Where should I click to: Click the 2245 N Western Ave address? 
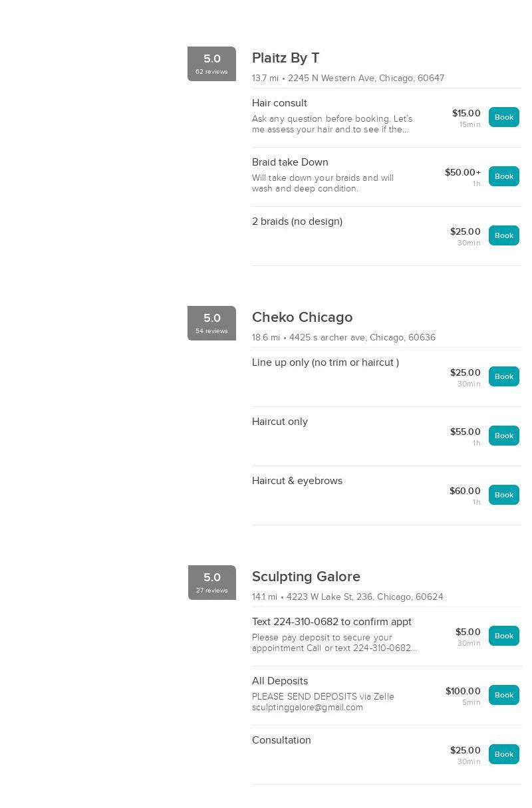point(366,78)
